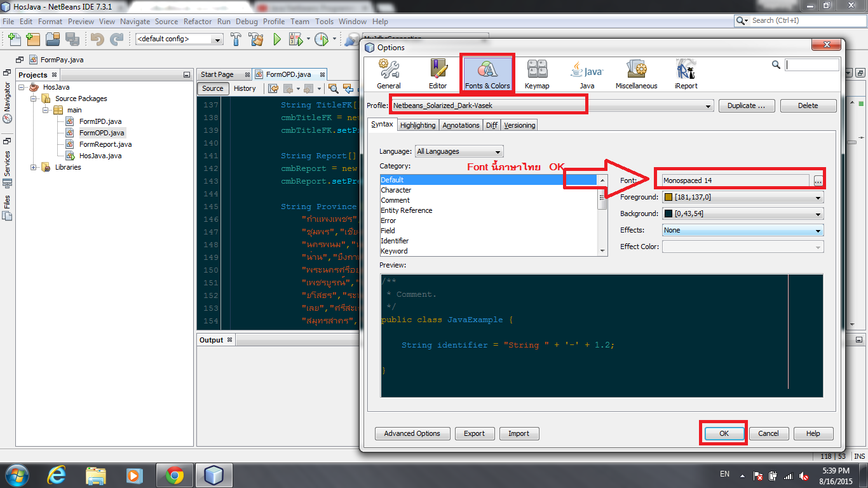Click the font chooser ellipsis button

click(818, 181)
